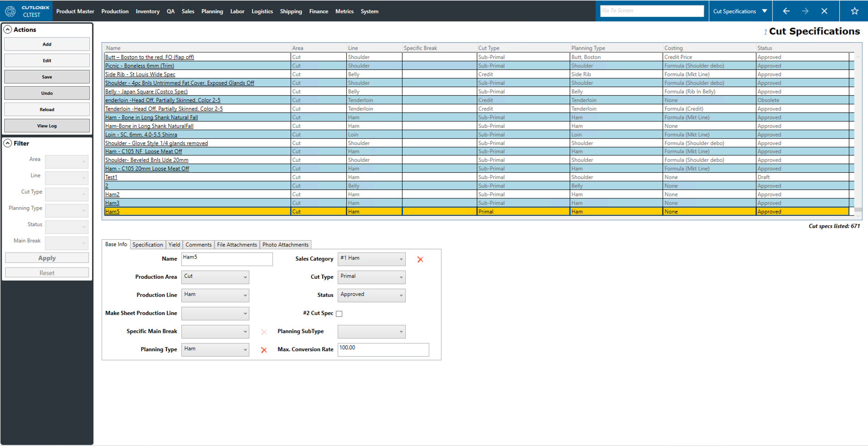Switch to the Yield tab
868x446 pixels.
[174, 245]
